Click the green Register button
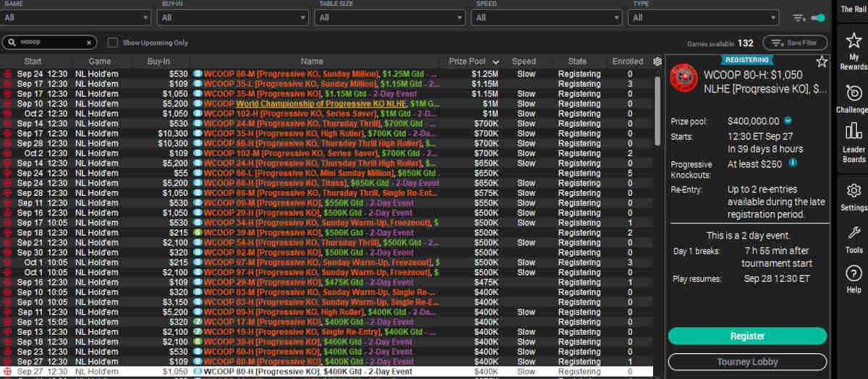The width and height of the screenshot is (868, 379). [747, 336]
